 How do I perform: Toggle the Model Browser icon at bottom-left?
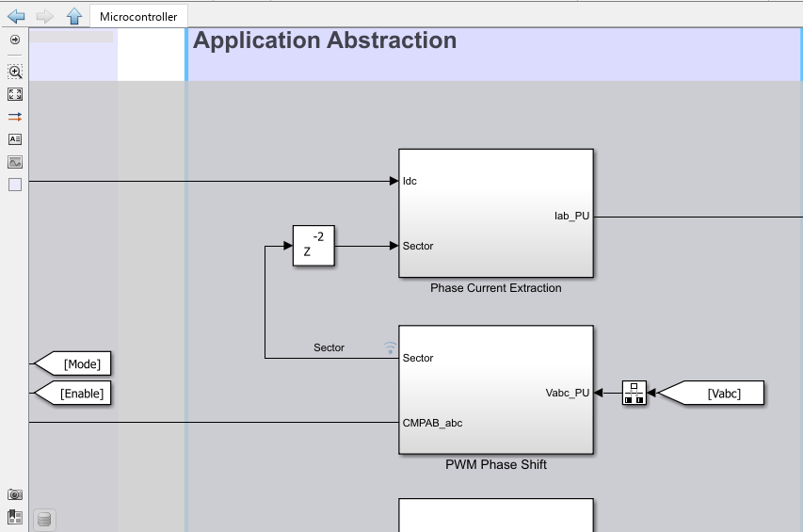(14, 516)
